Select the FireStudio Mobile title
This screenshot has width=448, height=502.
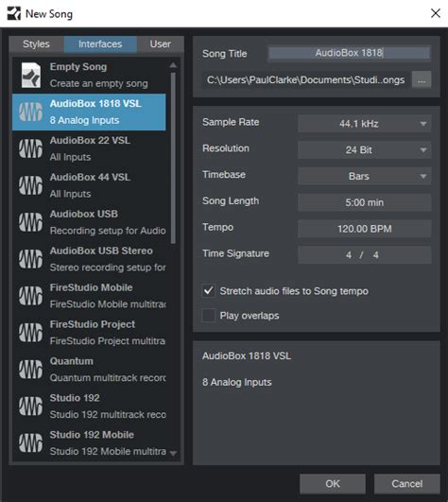pos(91,287)
